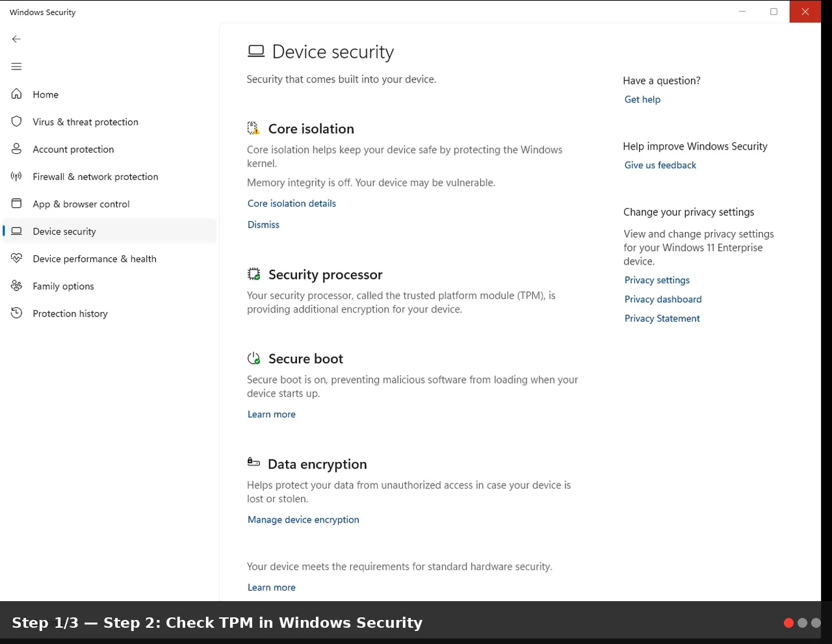Screen dimensions: 832x644
Task: Click the Home house icon
Action: point(17,94)
